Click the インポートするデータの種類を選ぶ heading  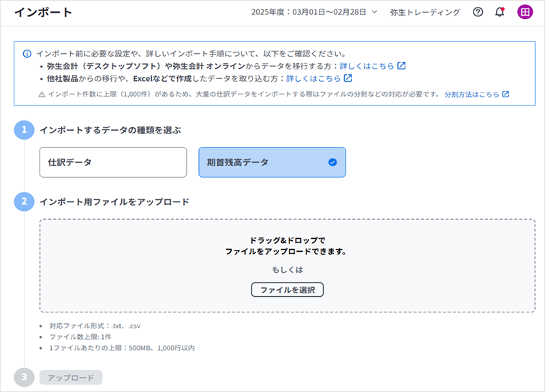[x=110, y=130]
